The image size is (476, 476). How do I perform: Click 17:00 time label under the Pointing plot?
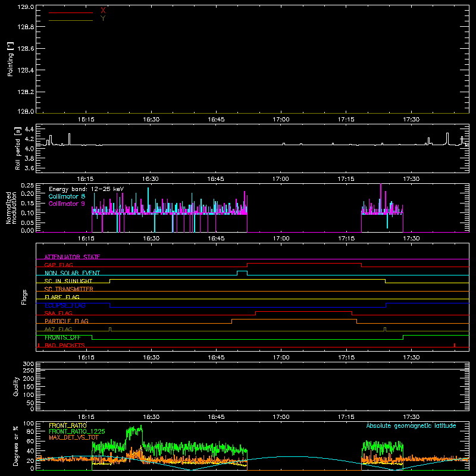coord(281,120)
